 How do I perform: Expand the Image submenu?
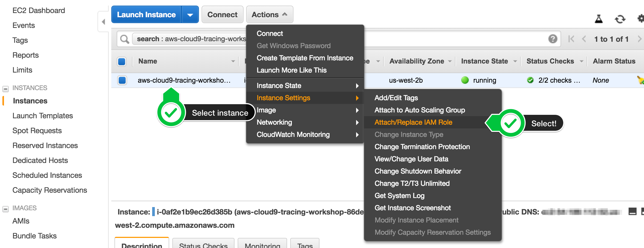pyautogui.click(x=305, y=110)
